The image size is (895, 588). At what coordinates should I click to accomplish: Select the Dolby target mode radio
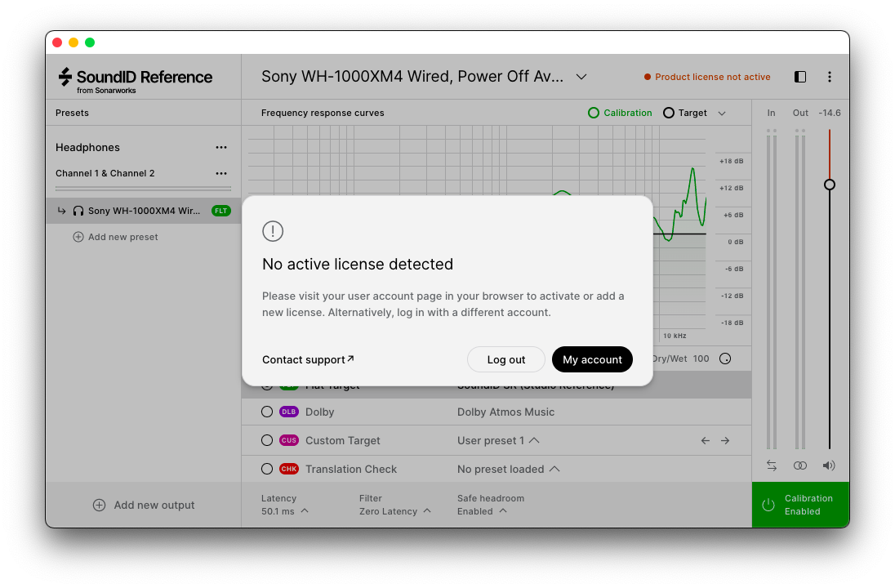point(266,412)
